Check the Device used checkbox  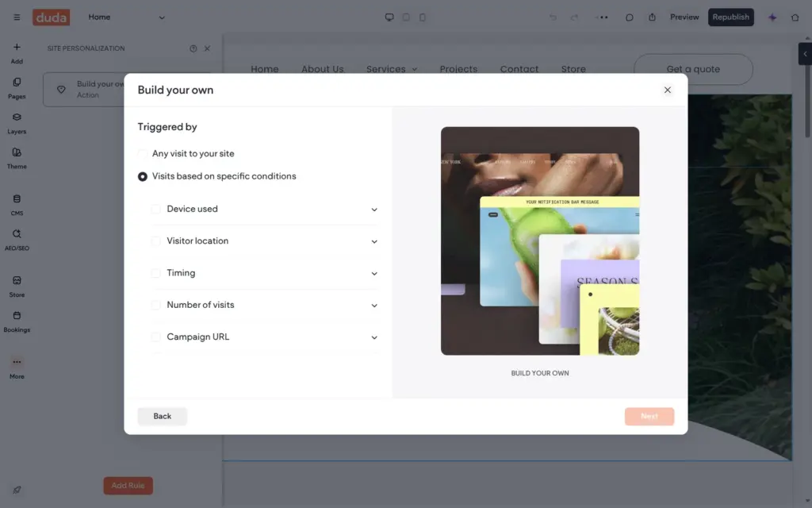(x=155, y=209)
